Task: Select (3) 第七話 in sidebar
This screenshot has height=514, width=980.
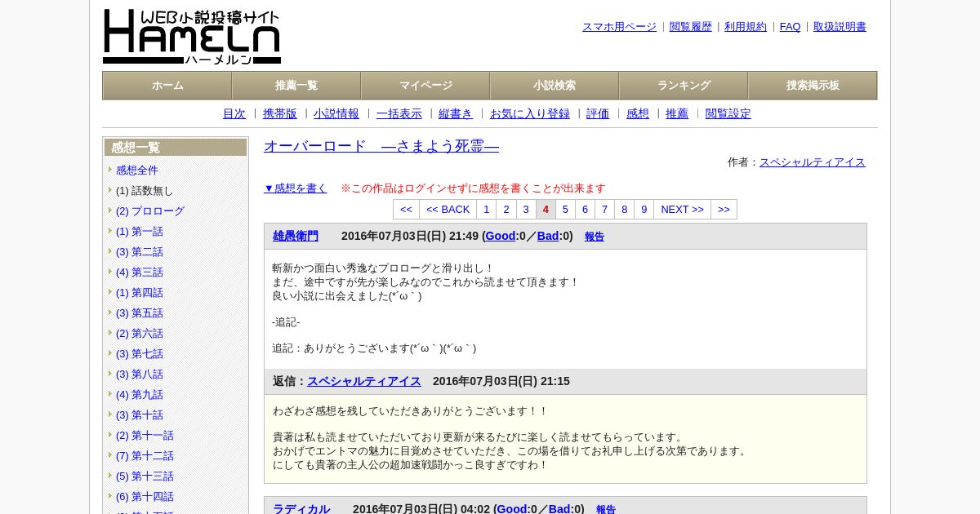Action: pos(140,354)
